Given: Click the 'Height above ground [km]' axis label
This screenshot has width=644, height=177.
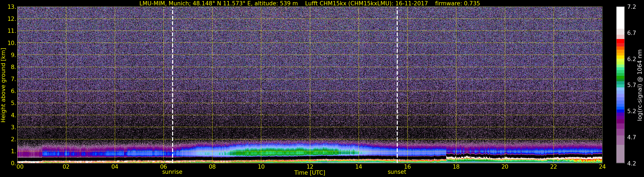Looking at the screenshot, I should (3, 85).
